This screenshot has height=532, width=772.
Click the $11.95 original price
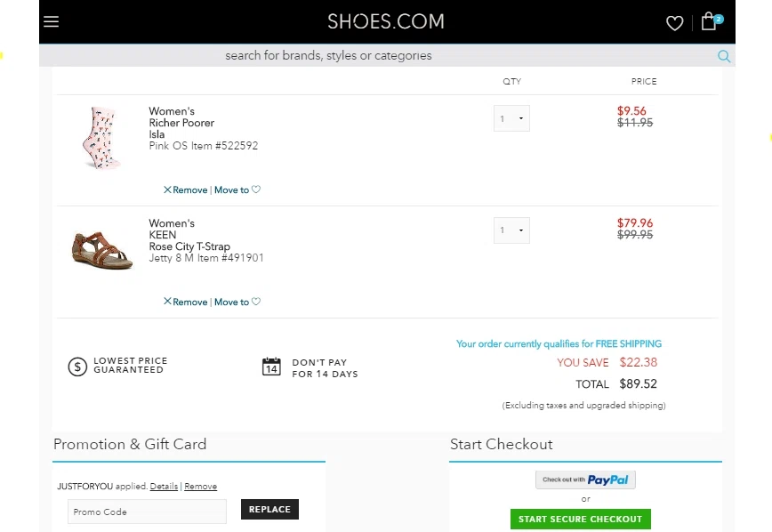(x=635, y=123)
